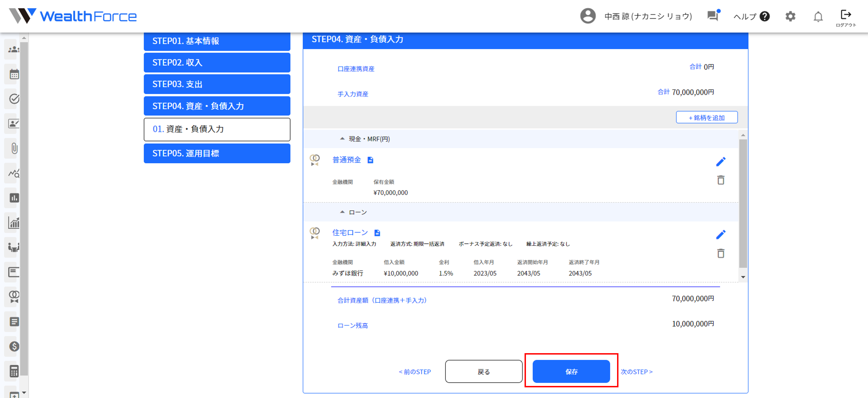This screenshot has width=868, height=398.
Task: Go to STEP05. 運用目標
Action: coord(217,153)
